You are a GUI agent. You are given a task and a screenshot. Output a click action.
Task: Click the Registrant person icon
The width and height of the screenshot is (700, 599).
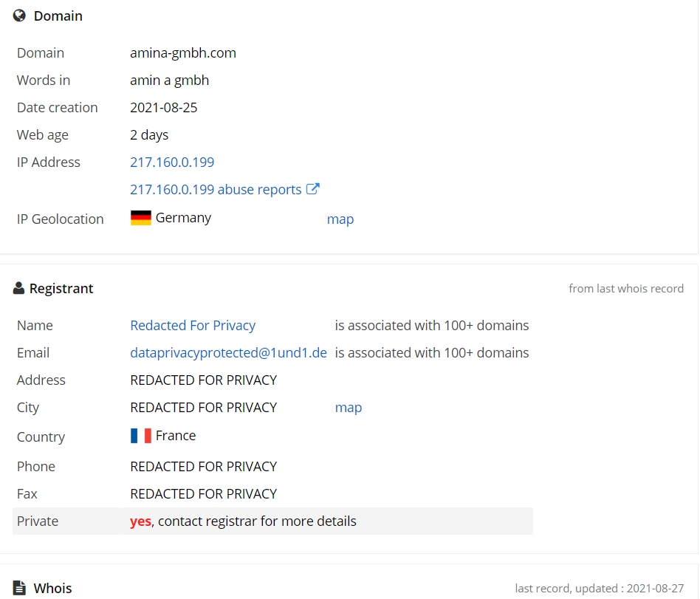(18, 288)
